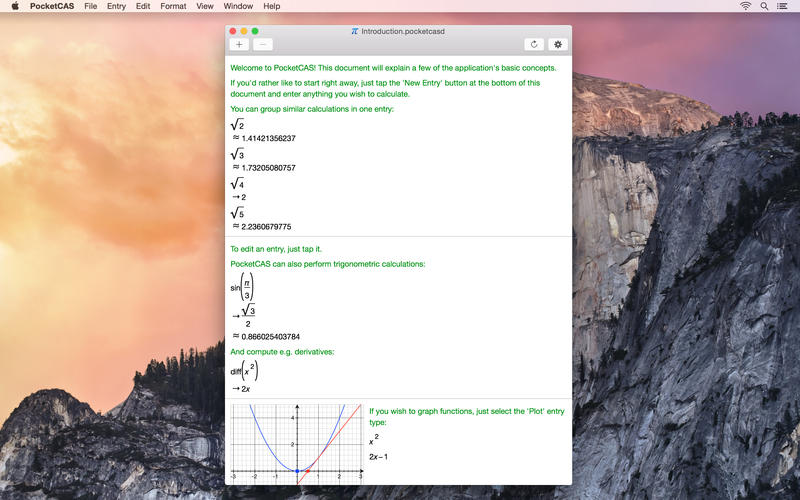This screenshot has height=500, width=800.
Task: Select the square root of 2 expression
Action: point(237,124)
